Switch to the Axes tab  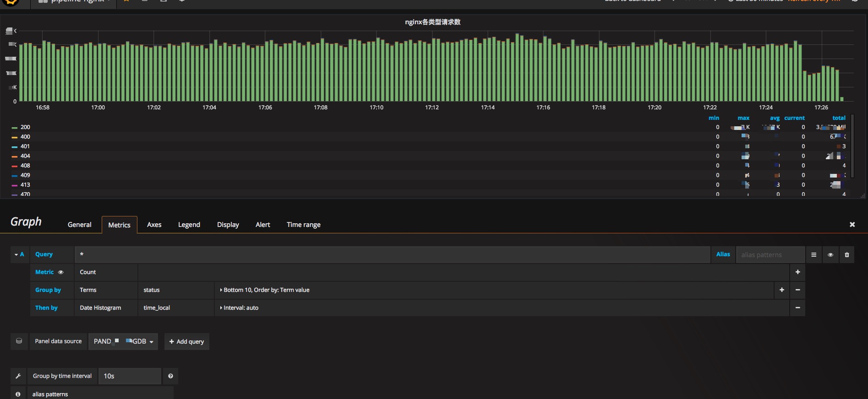[x=154, y=225]
